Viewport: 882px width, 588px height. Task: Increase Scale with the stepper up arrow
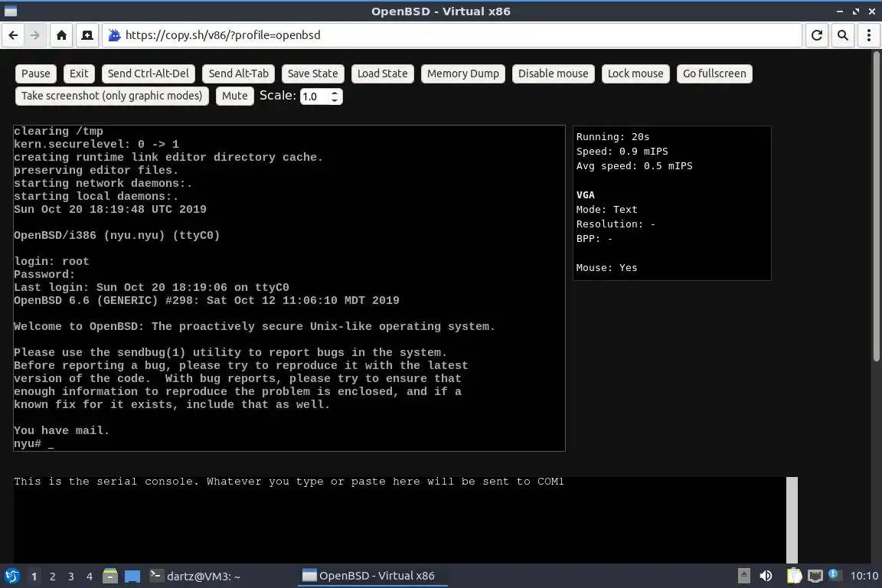335,93
